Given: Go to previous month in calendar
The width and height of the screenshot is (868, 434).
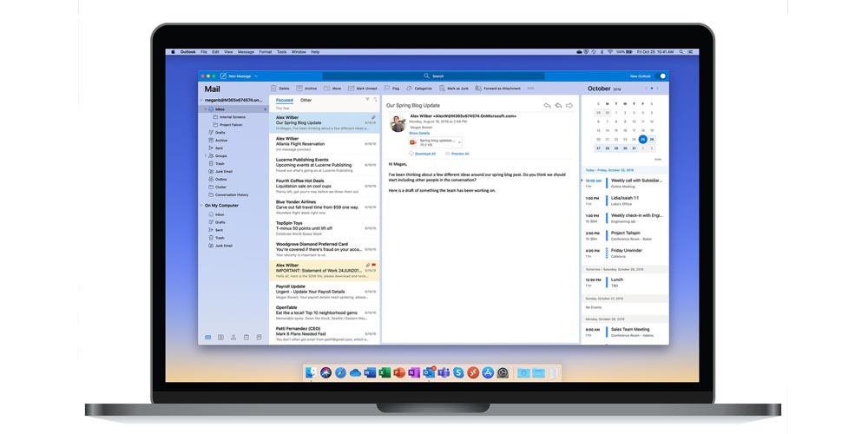Looking at the screenshot, I should pos(646,89).
